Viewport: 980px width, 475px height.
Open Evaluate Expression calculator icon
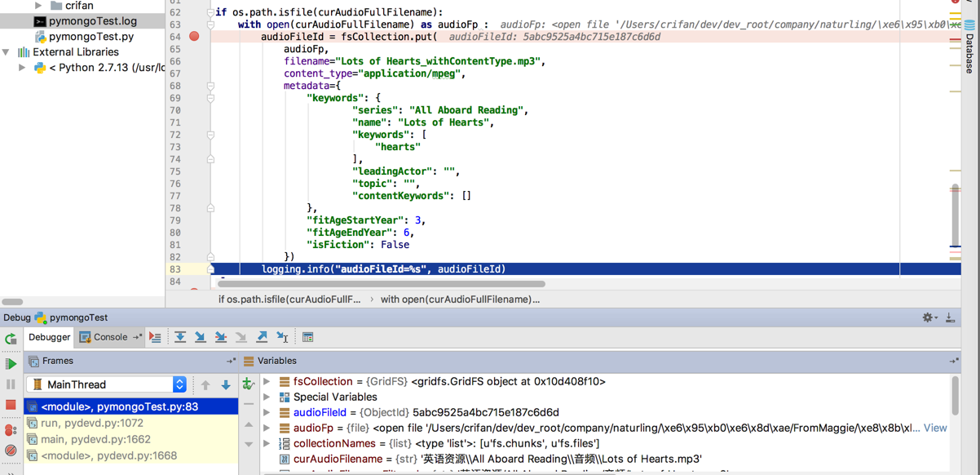tap(307, 337)
